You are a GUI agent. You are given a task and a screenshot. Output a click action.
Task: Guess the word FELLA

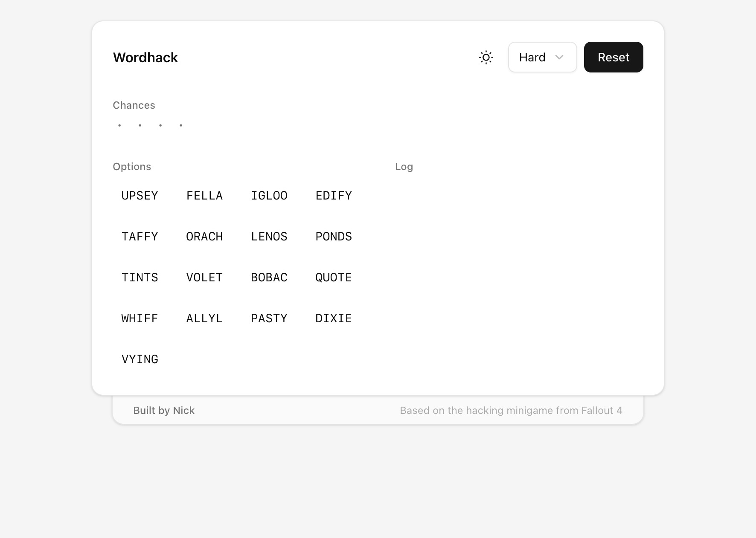coord(204,195)
